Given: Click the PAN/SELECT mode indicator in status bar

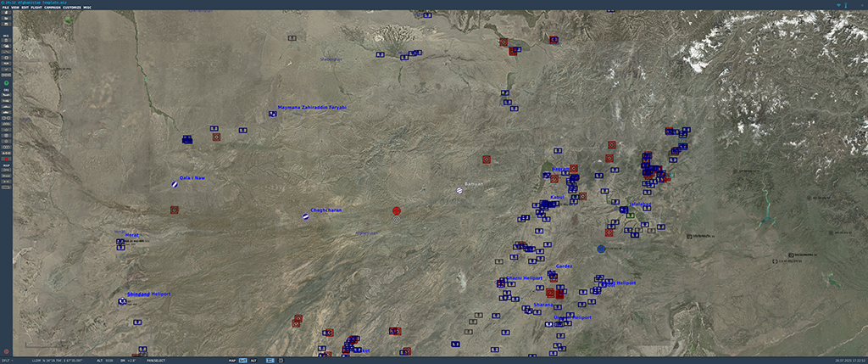Looking at the screenshot, I should [158, 360].
